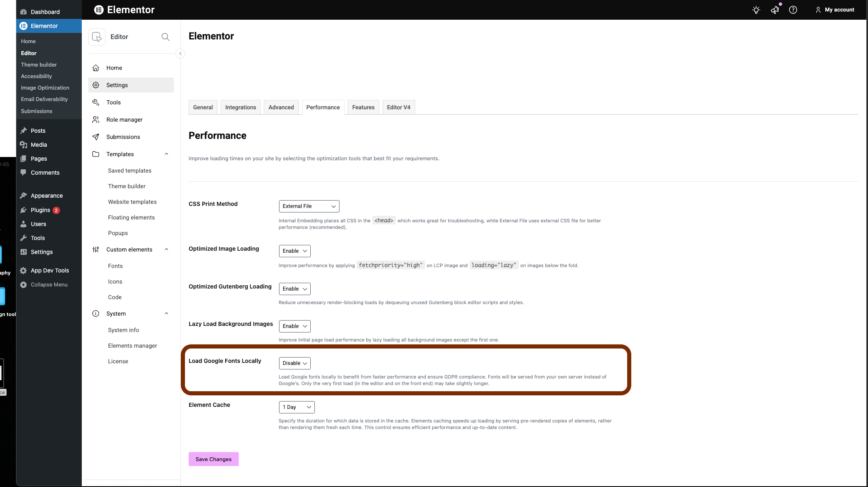Open Load Google Fonts Locally dropdown
This screenshot has height=487, width=868.
295,363
